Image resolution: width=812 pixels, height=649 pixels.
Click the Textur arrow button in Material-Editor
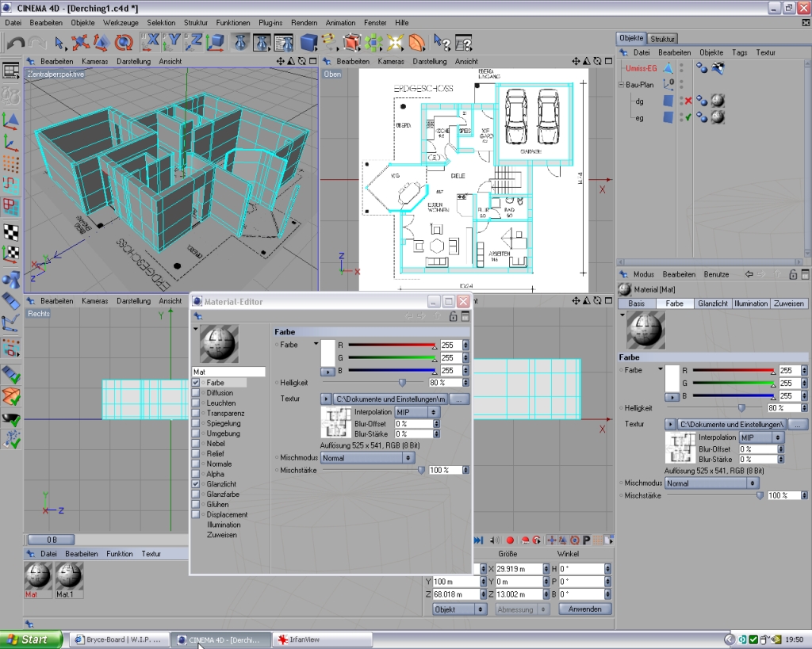(326, 399)
